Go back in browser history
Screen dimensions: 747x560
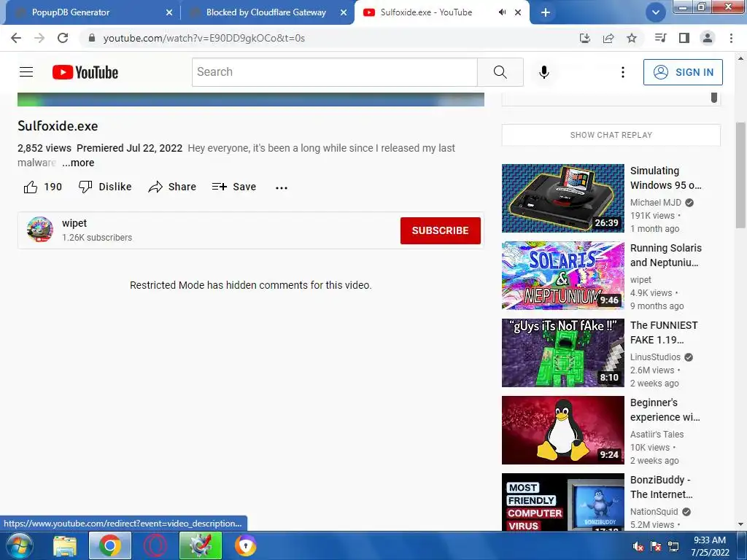pos(16,38)
